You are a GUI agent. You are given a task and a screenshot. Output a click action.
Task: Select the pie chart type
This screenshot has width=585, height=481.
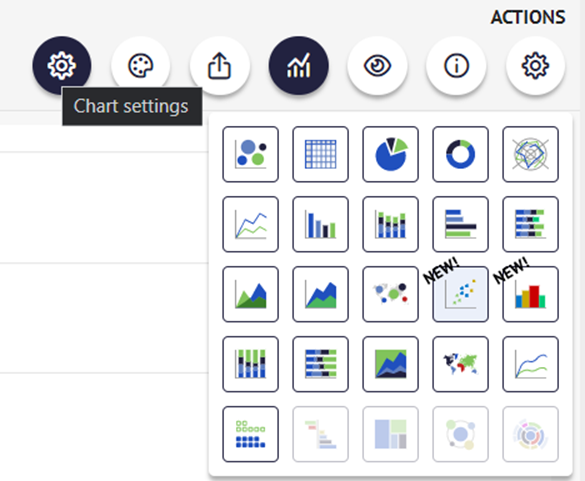click(390, 154)
